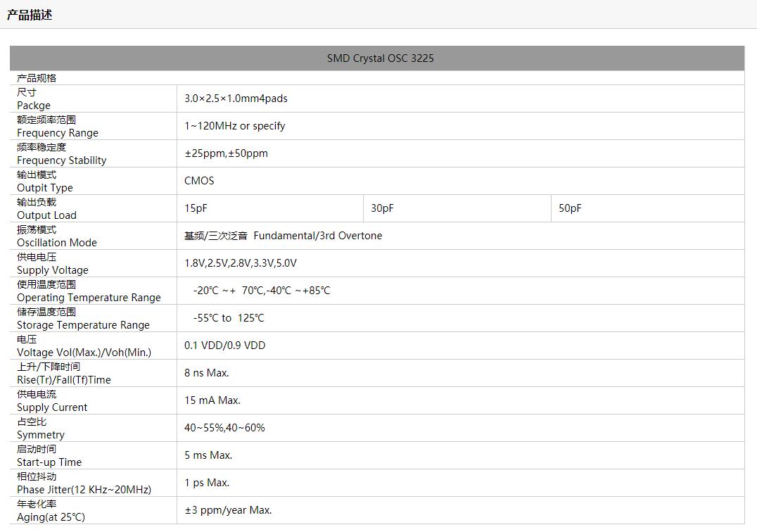Click the 8 ns Max. rise/fall value
The image size is (757, 532).
point(207,373)
